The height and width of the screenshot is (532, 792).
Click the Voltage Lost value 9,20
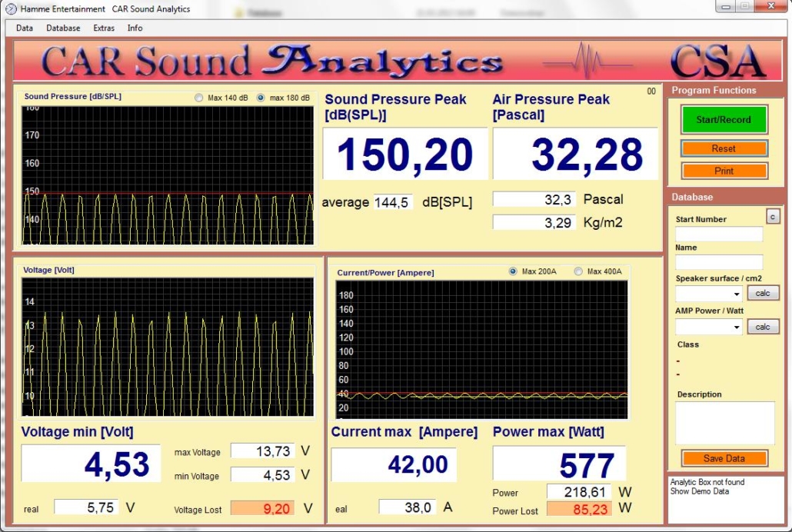[262, 508]
